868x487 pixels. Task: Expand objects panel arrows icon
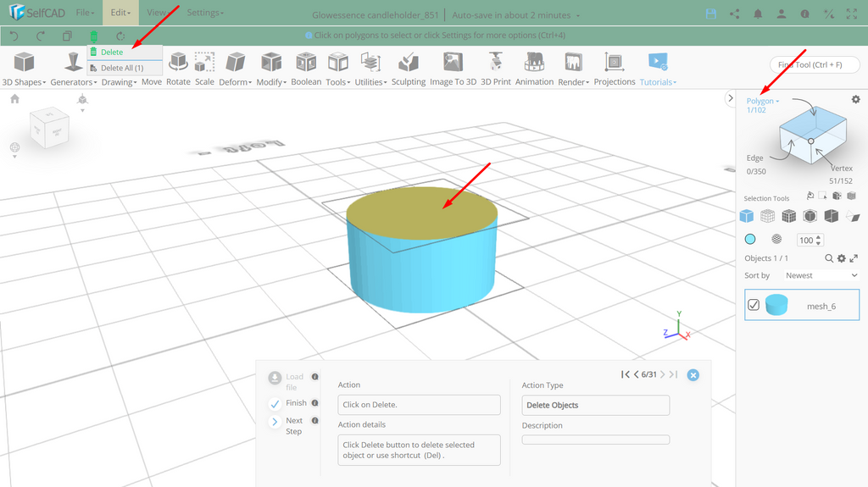click(x=854, y=258)
